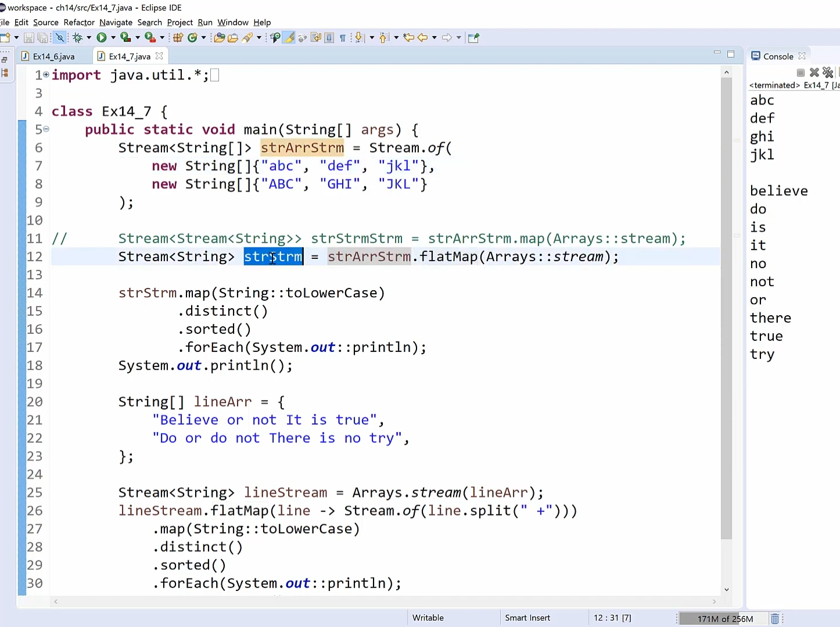This screenshot has width=840, height=627.
Task: Toggle Mark Occurrences highlighter button
Action: click(289, 38)
